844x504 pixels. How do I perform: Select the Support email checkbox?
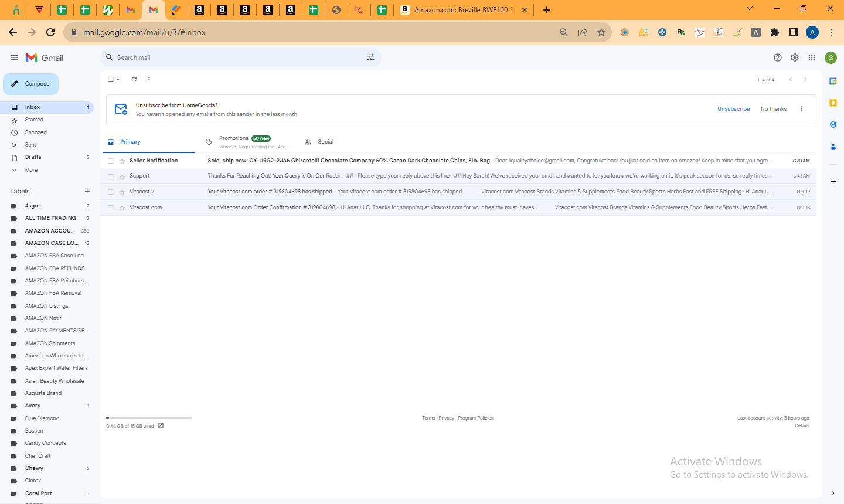110,176
